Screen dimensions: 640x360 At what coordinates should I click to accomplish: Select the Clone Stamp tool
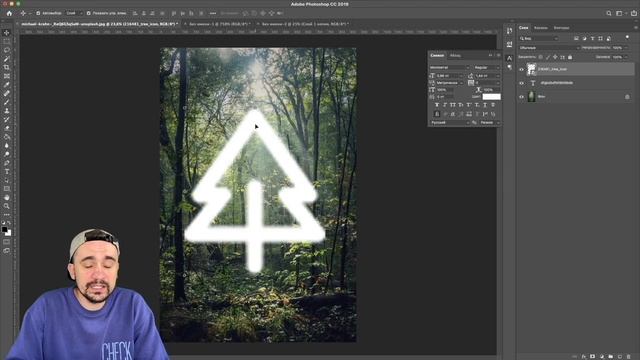point(7,111)
